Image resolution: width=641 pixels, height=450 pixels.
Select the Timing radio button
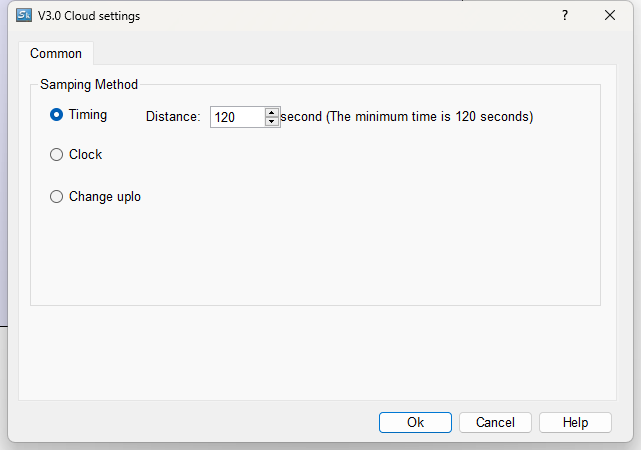click(x=57, y=115)
